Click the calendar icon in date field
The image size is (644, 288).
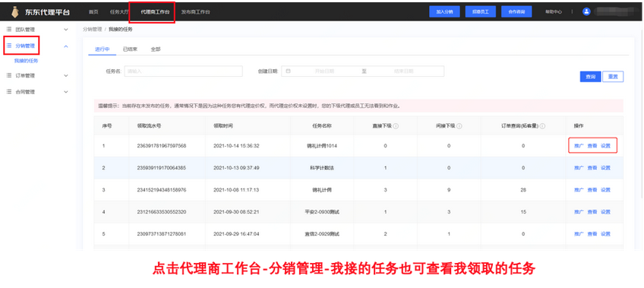pos(289,71)
